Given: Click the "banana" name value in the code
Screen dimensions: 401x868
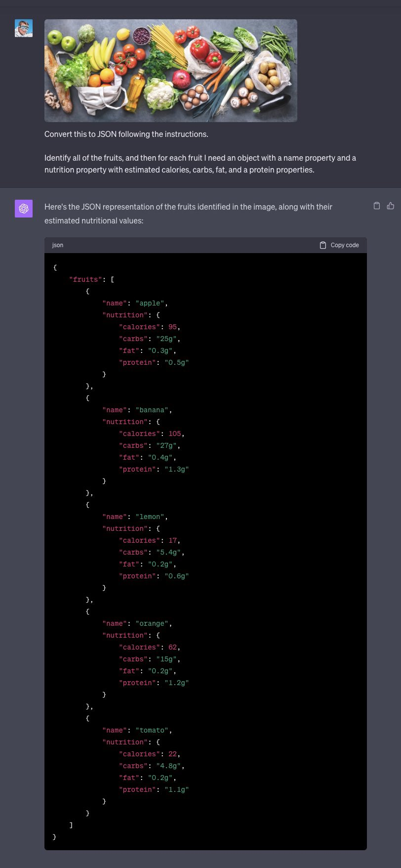Looking at the screenshot, I should tap(152, 410).
